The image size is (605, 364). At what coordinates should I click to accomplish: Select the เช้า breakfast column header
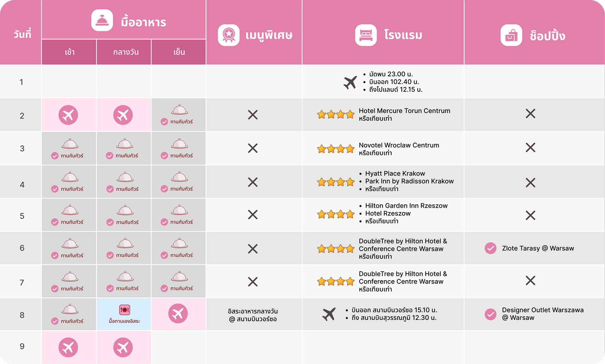click(x=70, y=52)
